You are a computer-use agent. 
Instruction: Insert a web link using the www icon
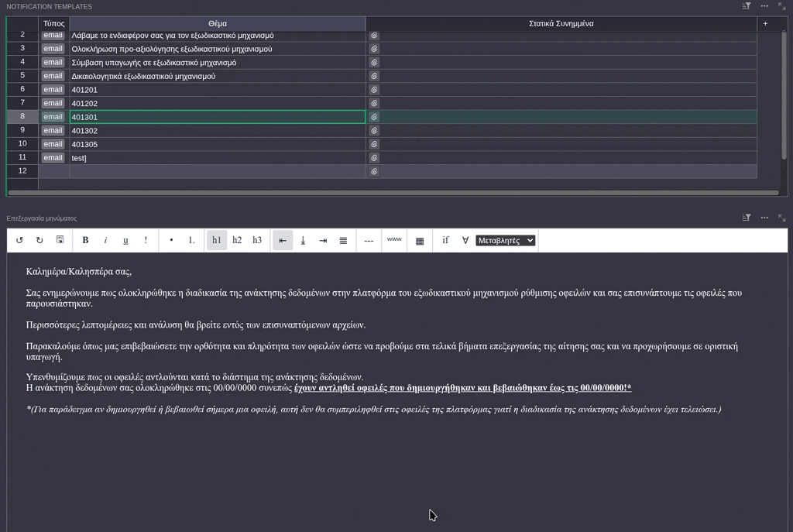393,240
